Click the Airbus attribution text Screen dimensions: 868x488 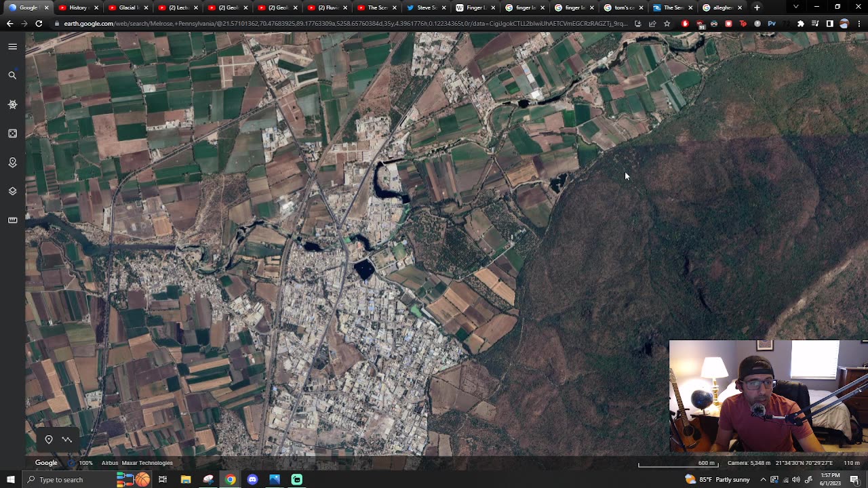(109, 463)
